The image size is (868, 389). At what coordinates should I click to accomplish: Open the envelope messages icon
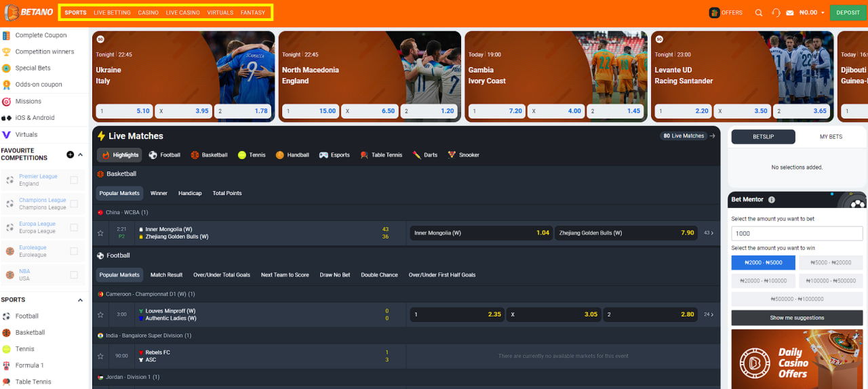pos(790,13)
